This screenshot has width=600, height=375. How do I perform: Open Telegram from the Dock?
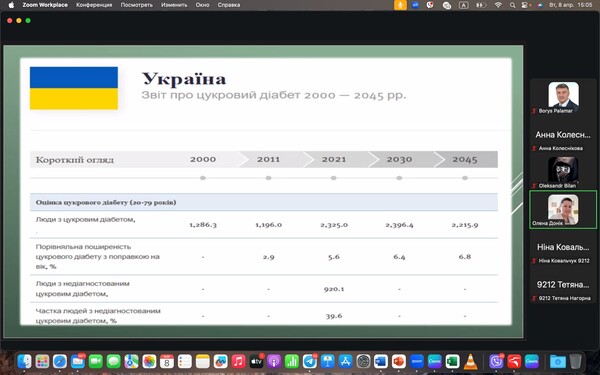310,361
